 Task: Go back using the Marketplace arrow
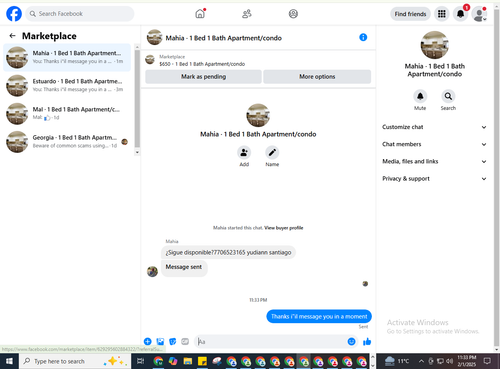point(13,36)
